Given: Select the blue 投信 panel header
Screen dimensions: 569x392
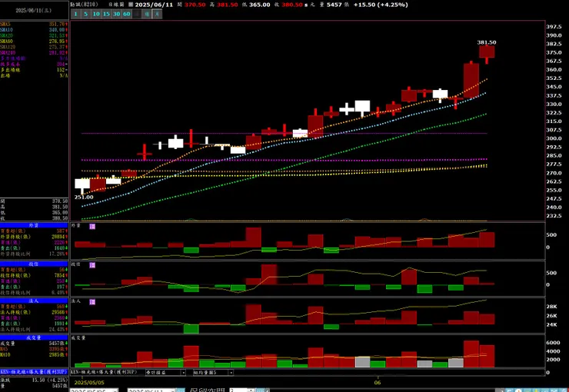Looking at the screenshot, I should click(34, 264).
